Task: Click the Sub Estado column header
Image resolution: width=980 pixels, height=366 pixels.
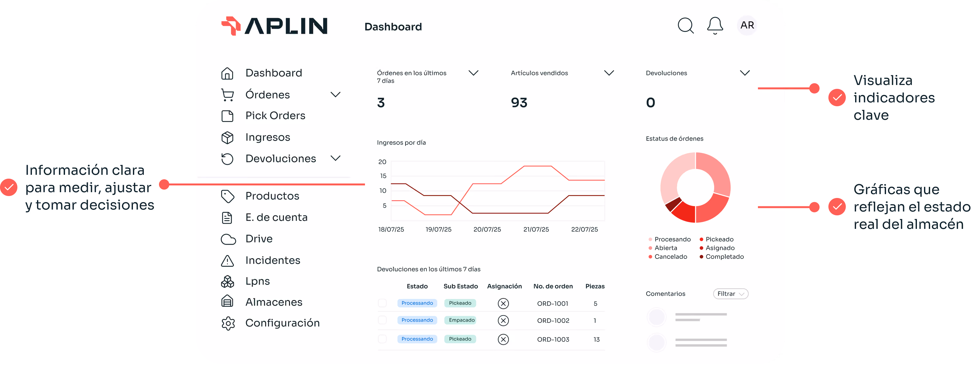Action: click(x=460, y=286)
